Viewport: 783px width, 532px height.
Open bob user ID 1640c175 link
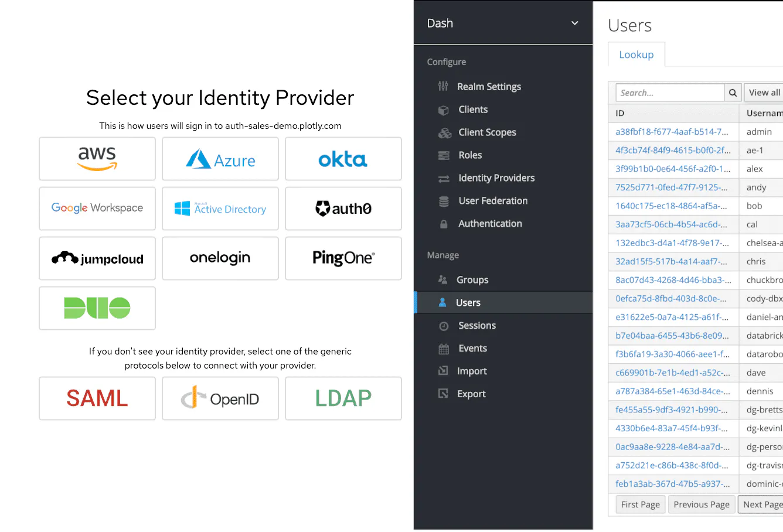point(671,206)
